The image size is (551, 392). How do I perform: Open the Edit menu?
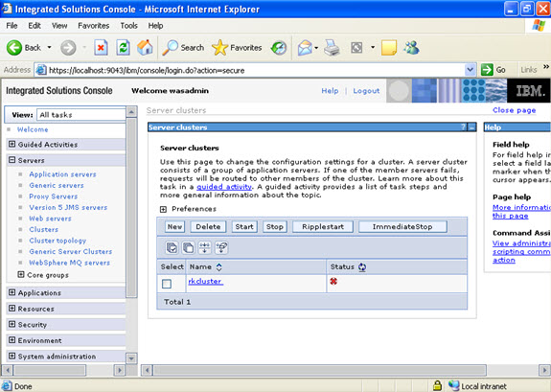tap(34, 26)
